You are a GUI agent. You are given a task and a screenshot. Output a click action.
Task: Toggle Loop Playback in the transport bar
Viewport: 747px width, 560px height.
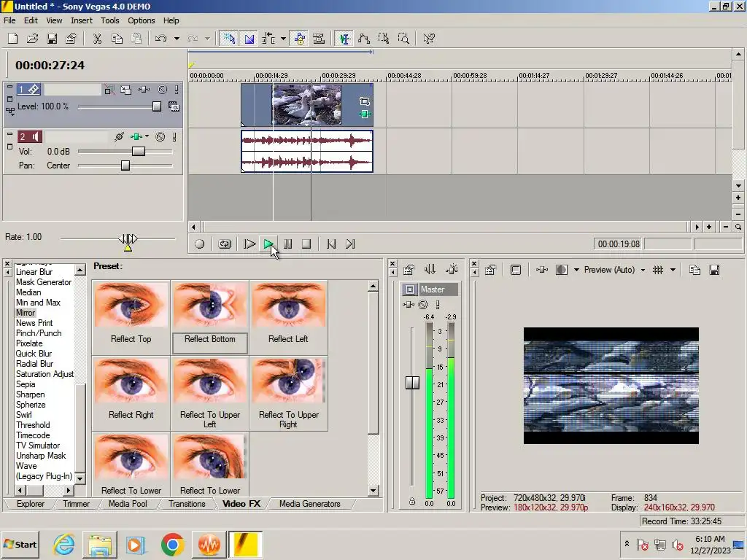point(225,244)
